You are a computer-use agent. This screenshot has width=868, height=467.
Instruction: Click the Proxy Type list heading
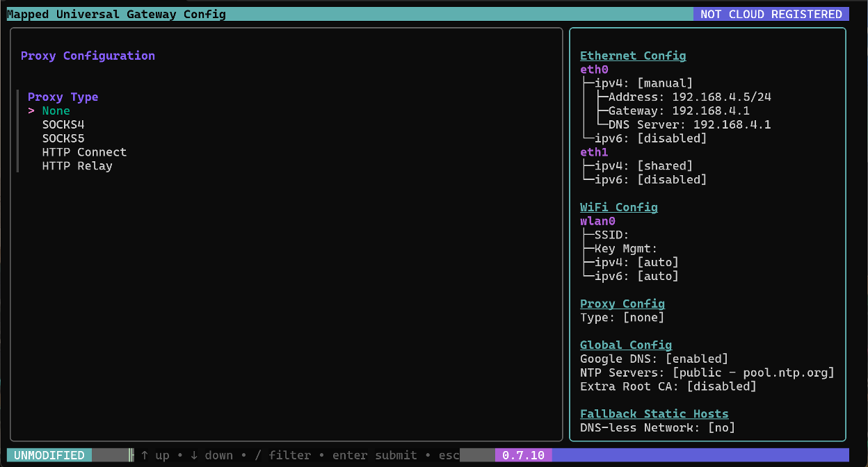[63, 97]
